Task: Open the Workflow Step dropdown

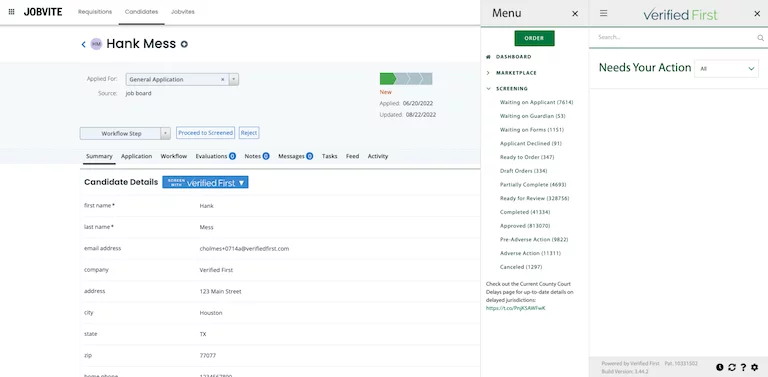Action: tap(125, 133)
